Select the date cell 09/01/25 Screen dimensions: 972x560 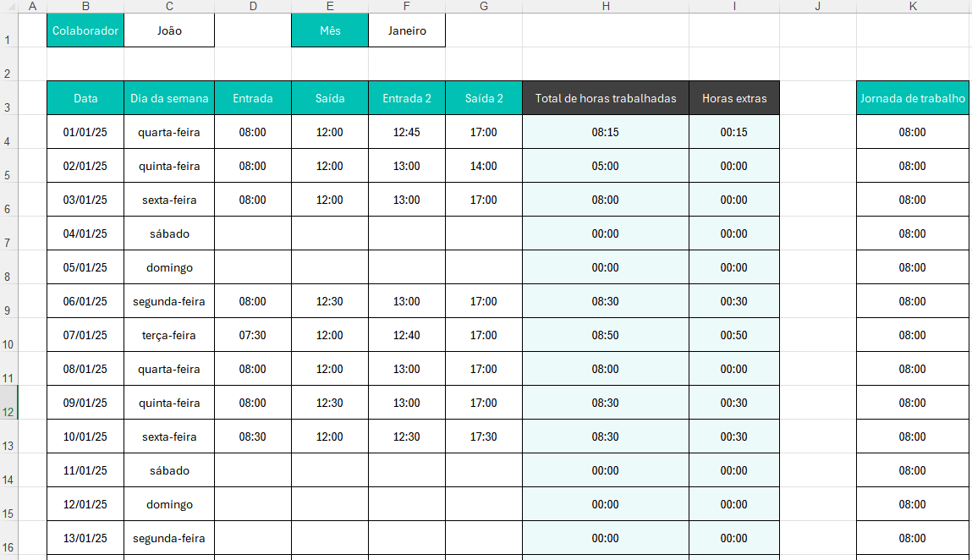click(x=85, y=403)
